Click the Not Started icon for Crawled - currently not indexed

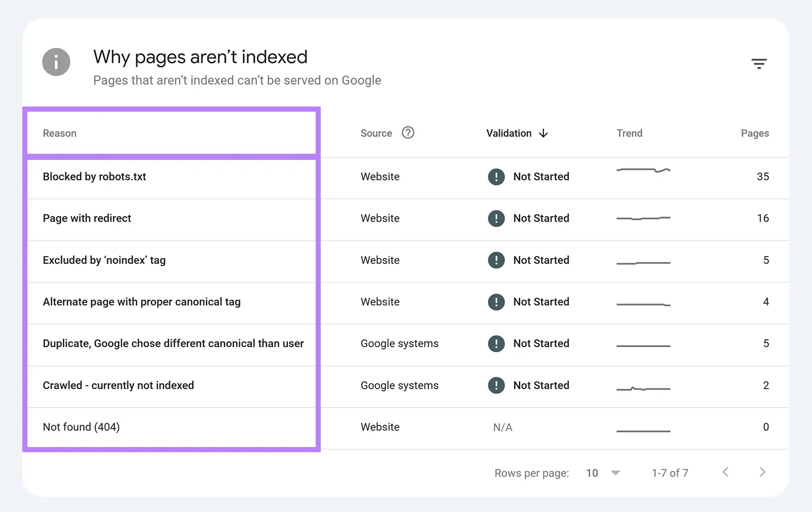point(496,385)
